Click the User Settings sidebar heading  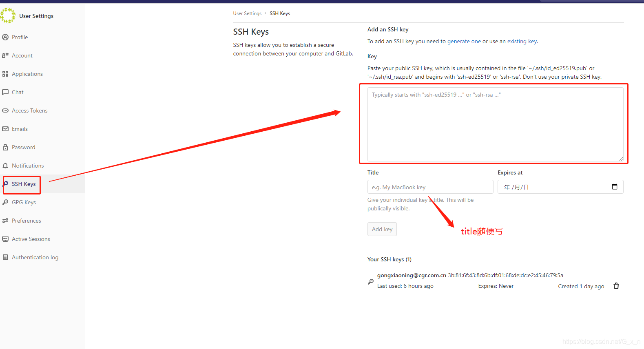tap(36, 16)
